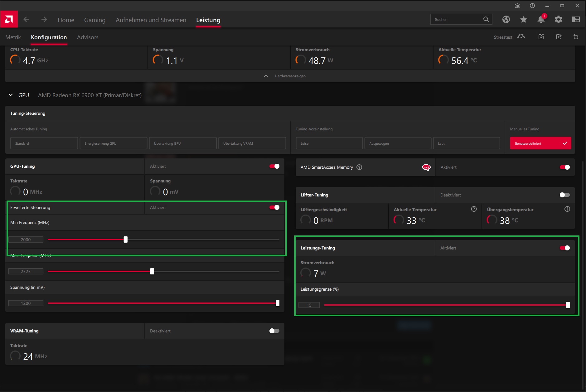The image size is (586, 392).
Task: Toggle GPU-Tuning switch
Action: [274, 166]
